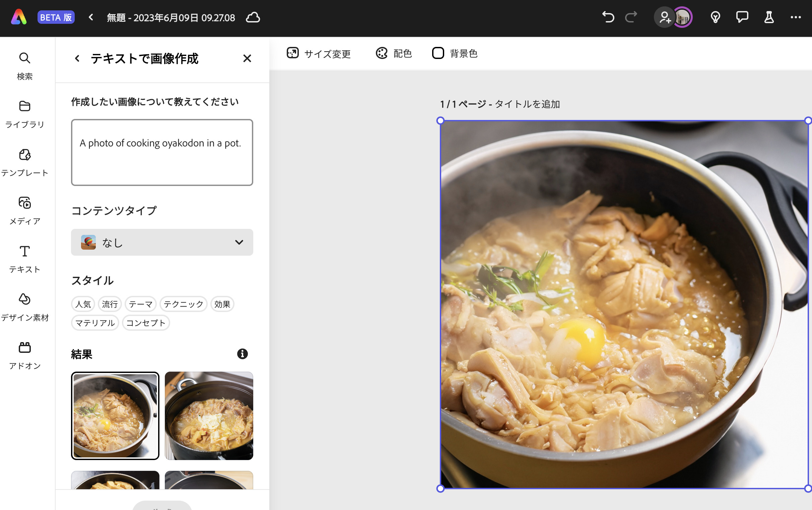
Task: Click the cloud sync status icon
Action: 253,17
